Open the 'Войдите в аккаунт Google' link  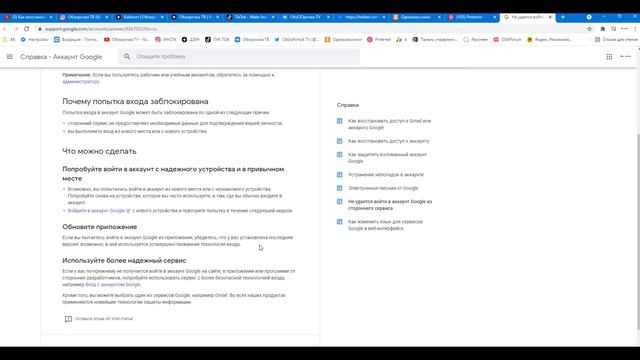point(99,211)
